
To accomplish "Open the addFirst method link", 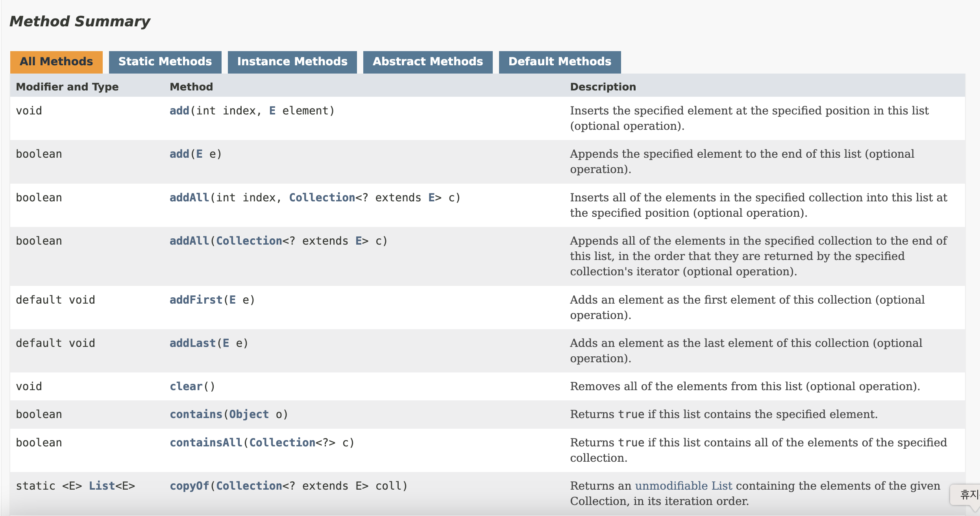I will [x=196, y=300].
